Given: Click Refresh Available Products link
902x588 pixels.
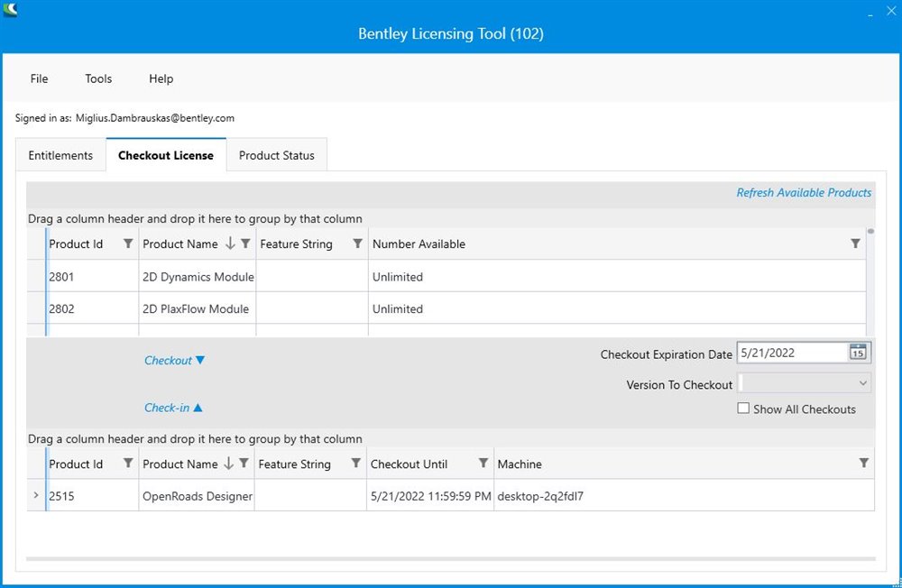Looking at the screenshot, I should pos(804,192).
